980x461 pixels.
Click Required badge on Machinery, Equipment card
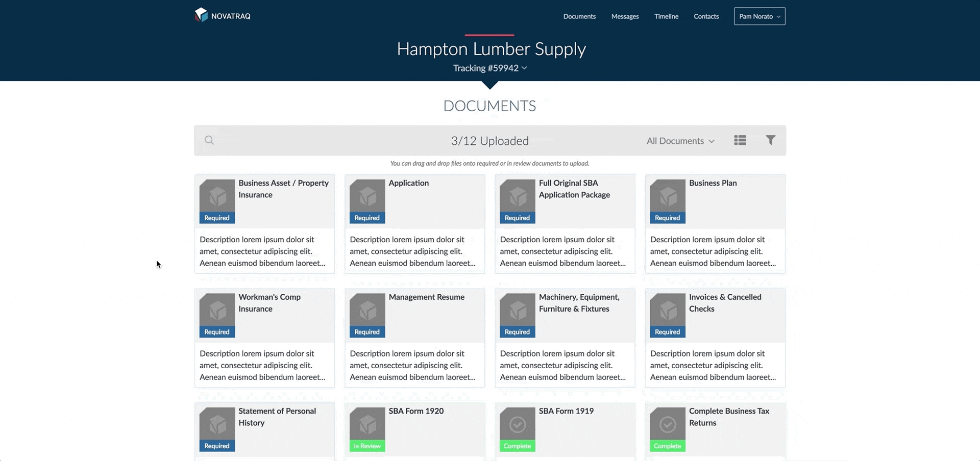coord(518,332)
